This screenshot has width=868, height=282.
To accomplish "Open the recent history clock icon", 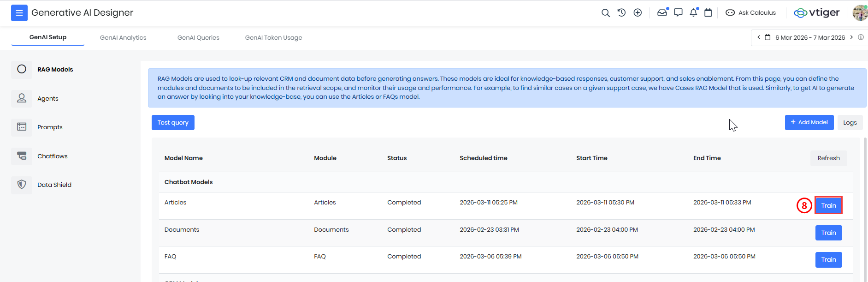I will click(x=621, y=13).
